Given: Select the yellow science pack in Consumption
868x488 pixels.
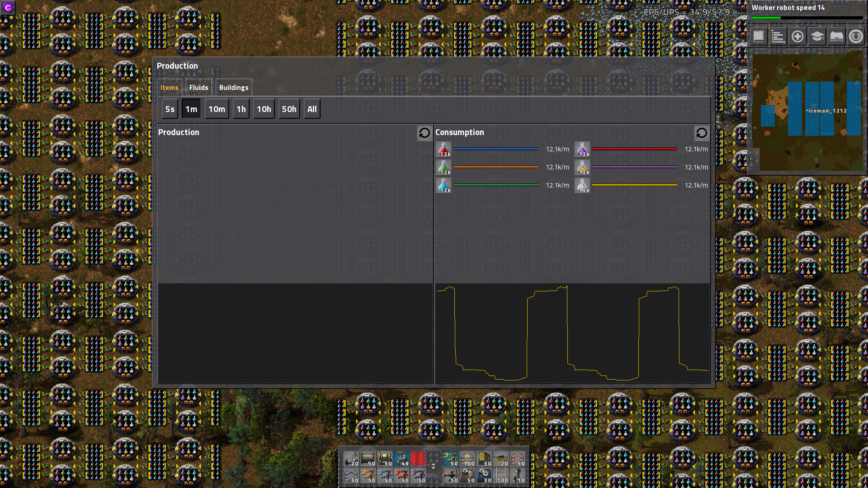Looking at the screenshot, I should click(582, 167).
